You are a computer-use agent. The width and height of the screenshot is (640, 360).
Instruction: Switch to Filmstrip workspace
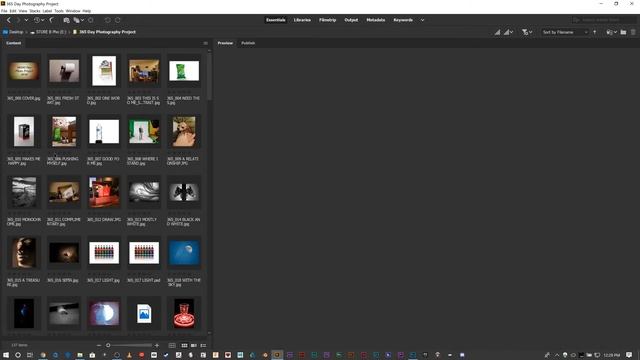327,20
